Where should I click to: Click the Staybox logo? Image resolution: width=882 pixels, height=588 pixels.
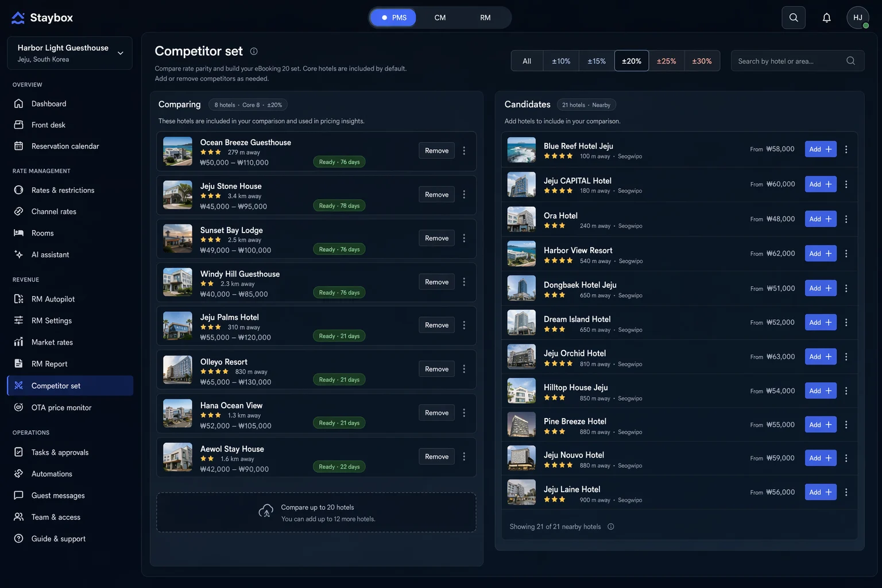pos(42,18)
